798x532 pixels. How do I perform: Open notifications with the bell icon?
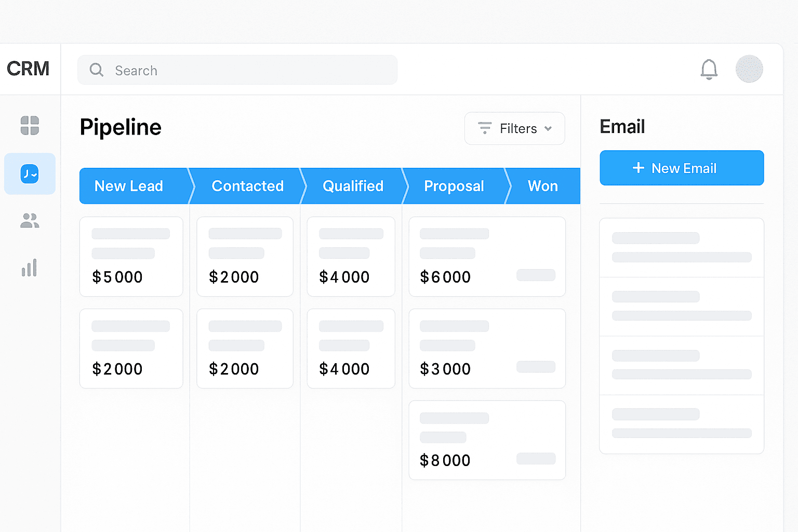point(709,70)
